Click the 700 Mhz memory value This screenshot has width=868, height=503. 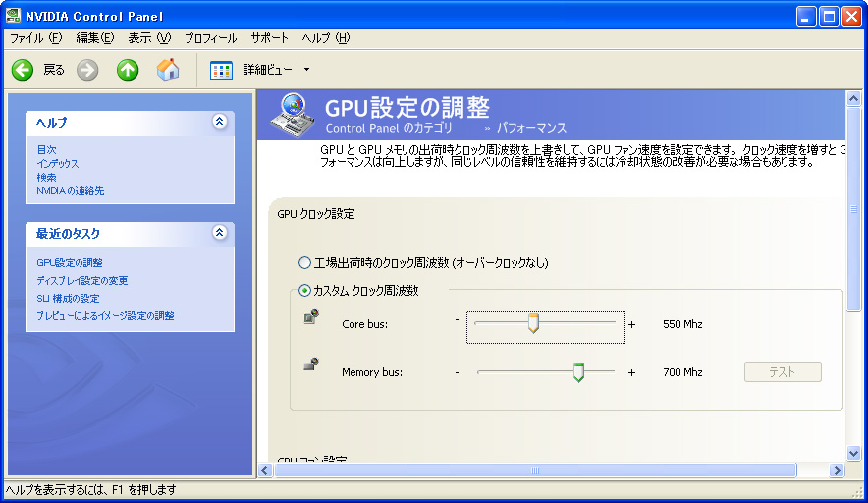[x=682, y=372]
